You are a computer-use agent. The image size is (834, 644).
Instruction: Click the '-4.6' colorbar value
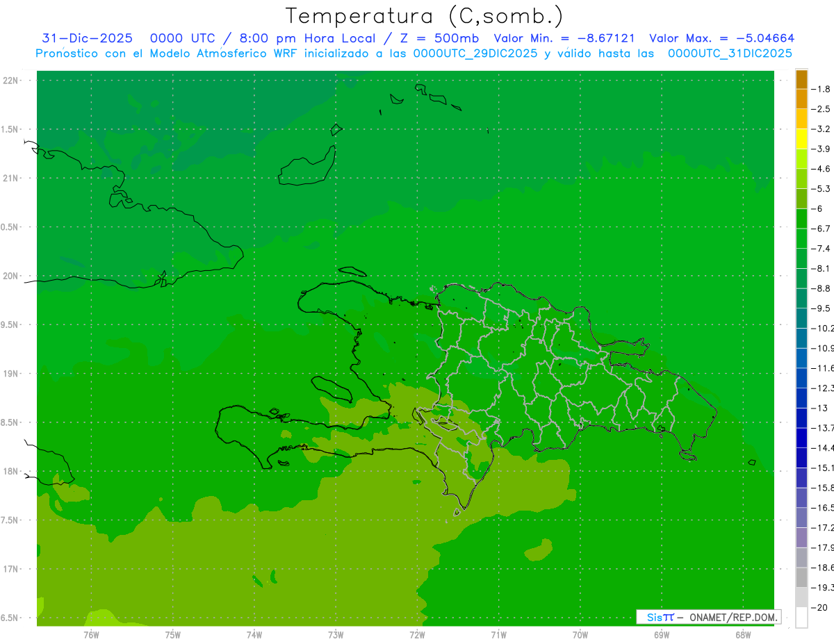click(821, 169)
